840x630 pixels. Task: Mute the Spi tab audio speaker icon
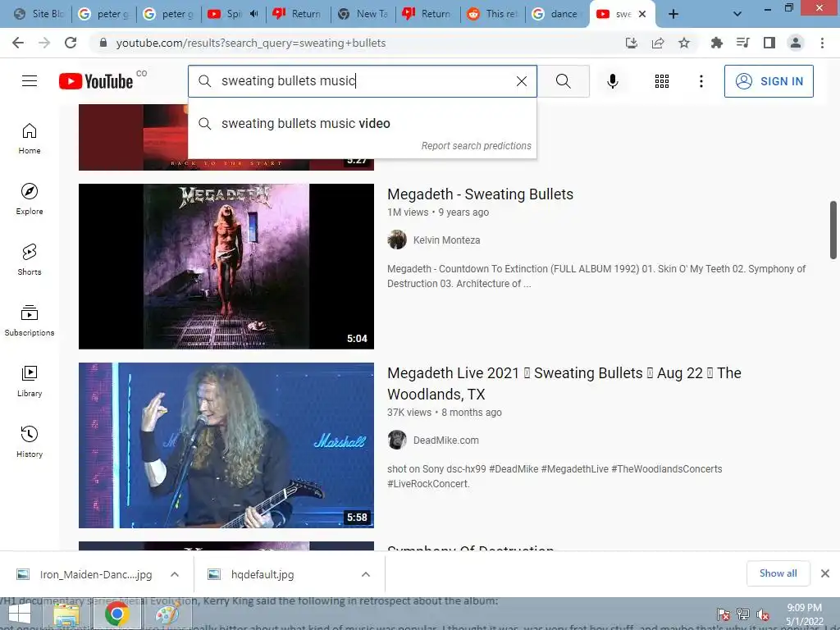click(x=254, y=14)
